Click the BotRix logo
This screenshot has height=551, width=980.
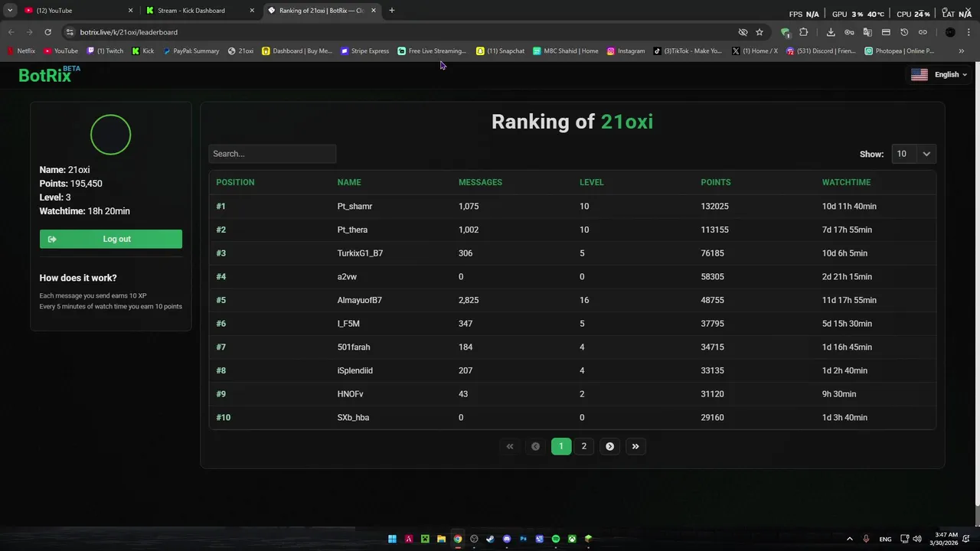pos(49,74)
